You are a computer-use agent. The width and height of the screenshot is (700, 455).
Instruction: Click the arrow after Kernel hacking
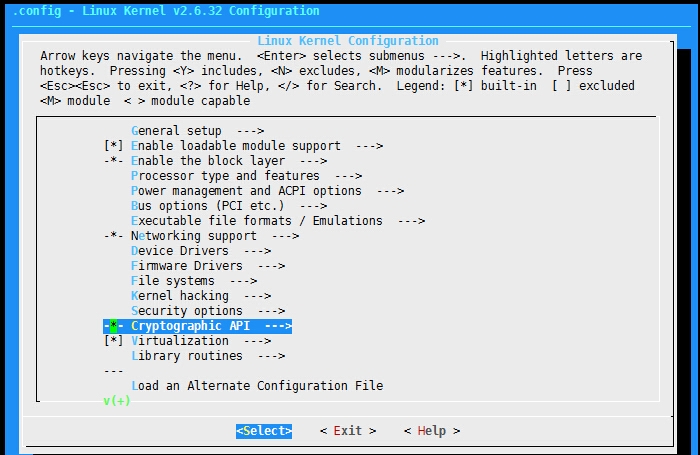pyautogui.click(x=257, y=296)
